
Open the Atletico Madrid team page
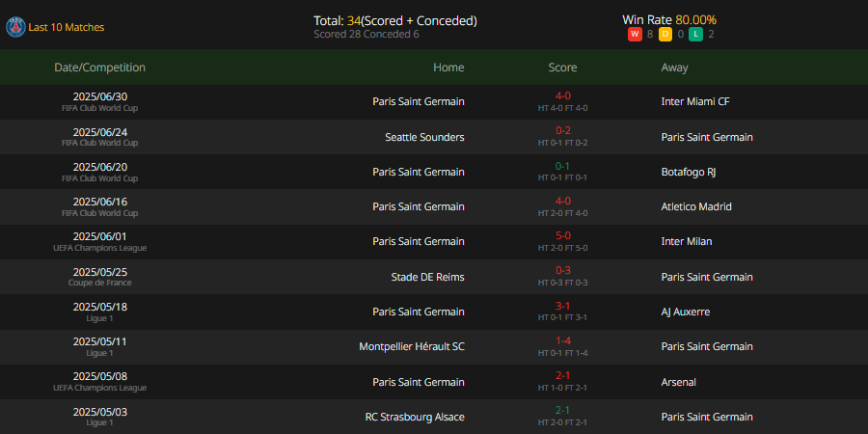696,207
